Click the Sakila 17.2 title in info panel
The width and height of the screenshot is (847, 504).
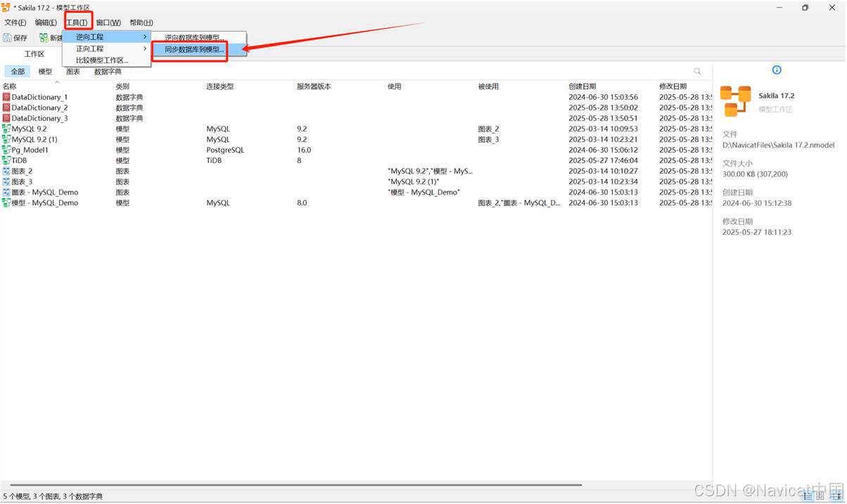[777, 96]
